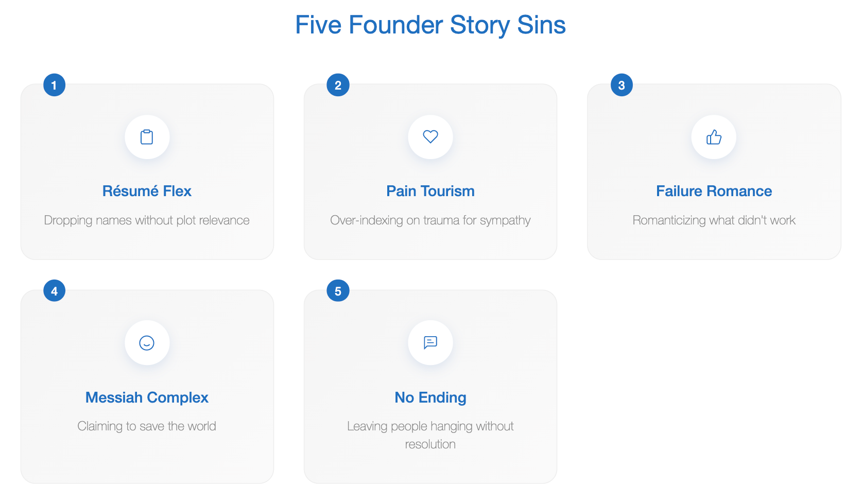Click 'Romanticizing what didn't work' description
This screenshot has height=504, width=862.
point(714,220)
